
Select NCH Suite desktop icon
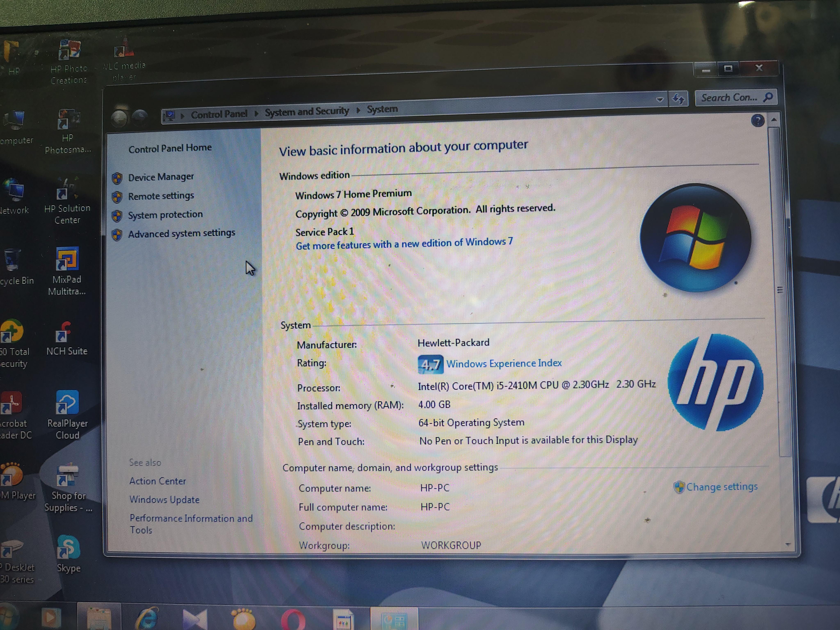[x=67, y=338]
